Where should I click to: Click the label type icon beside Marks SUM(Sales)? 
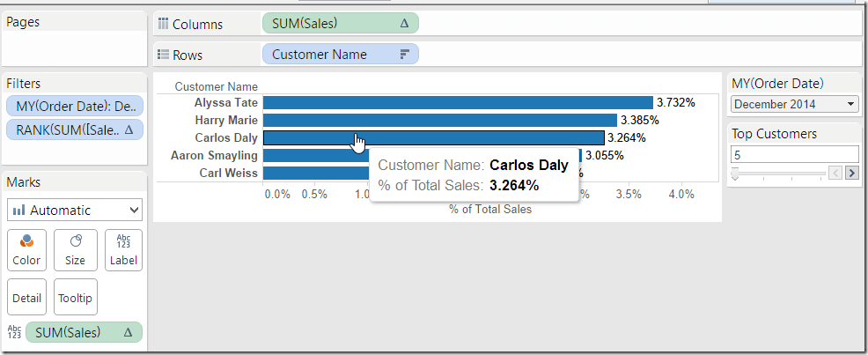(x=14, y=332)
